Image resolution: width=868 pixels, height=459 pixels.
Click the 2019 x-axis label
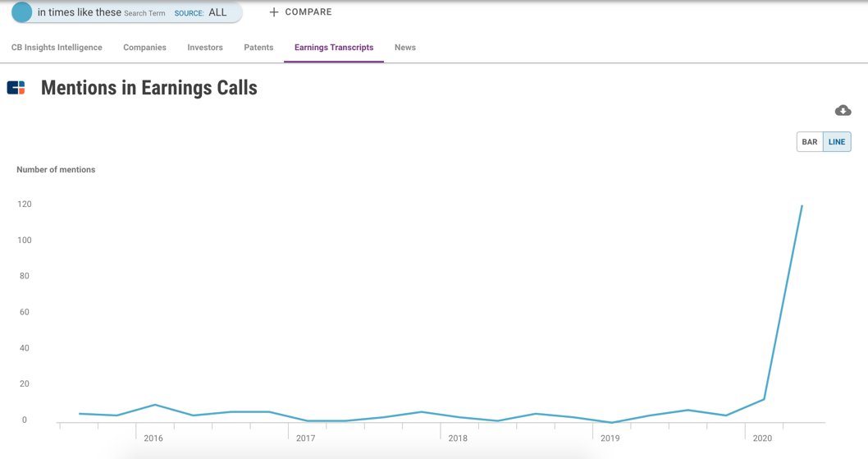610,438
